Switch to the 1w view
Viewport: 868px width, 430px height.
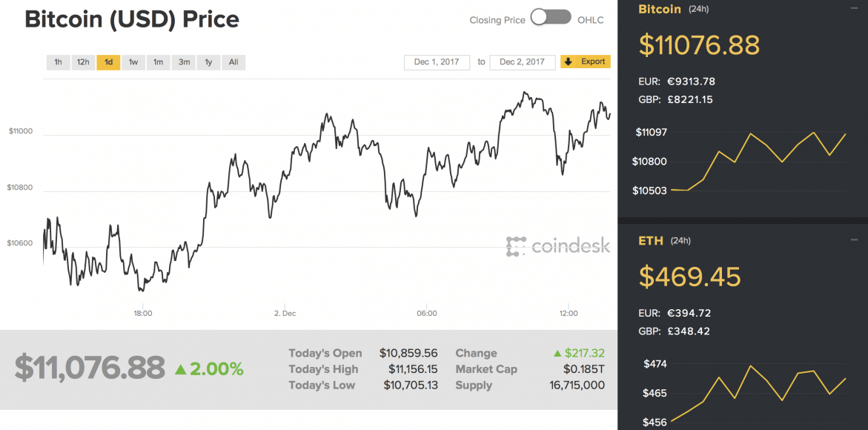point(133,62)
